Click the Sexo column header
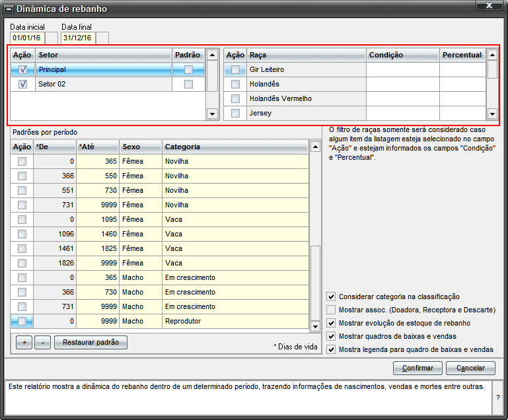 pyautogui.click(x=140, y=147)
